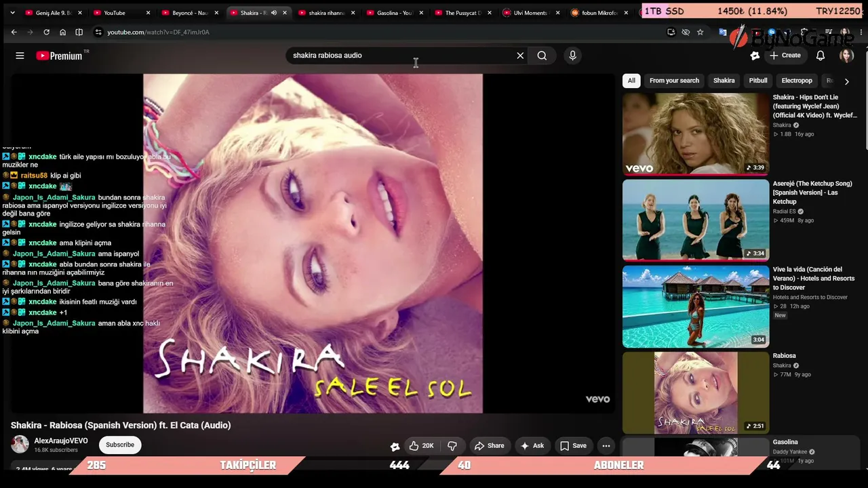Subscribe to AlexAraujoVEVO
Screen dimensions: 868x488
[120, 445]
